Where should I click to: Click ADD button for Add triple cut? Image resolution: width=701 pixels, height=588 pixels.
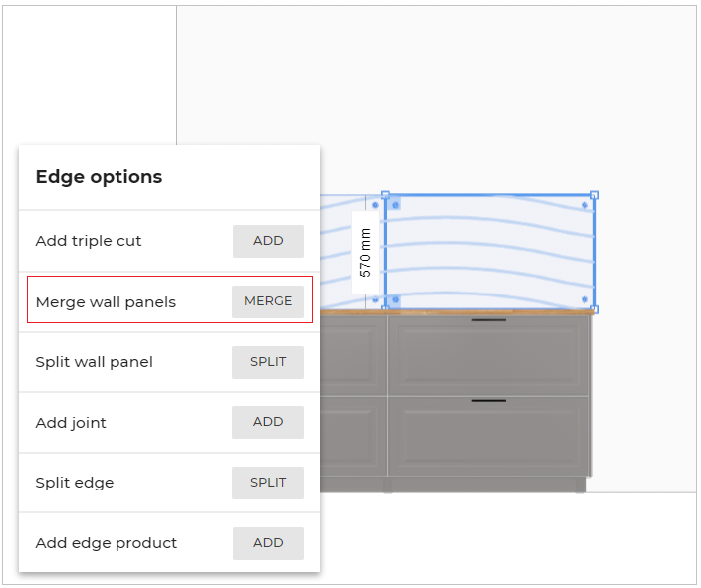(268, 241)
